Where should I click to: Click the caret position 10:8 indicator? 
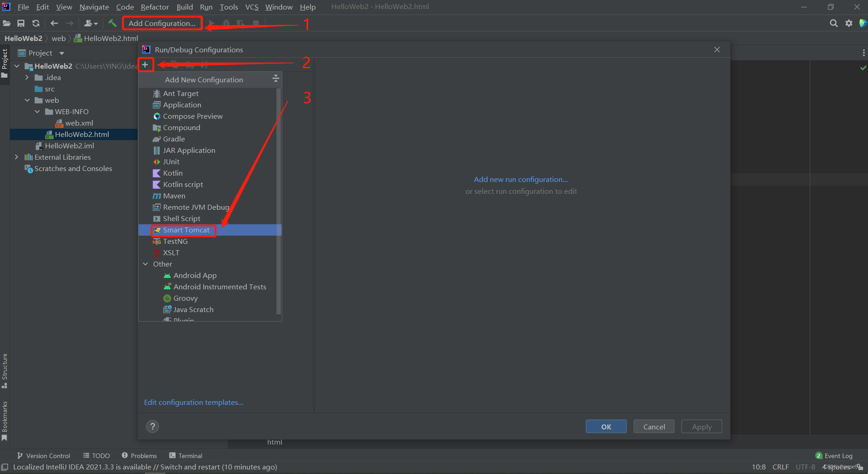tap(758, 467)
